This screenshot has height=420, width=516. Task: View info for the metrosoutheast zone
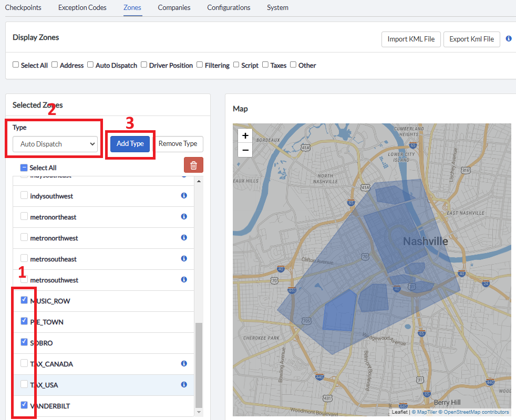pyautogui.click(x=184, y=258)
